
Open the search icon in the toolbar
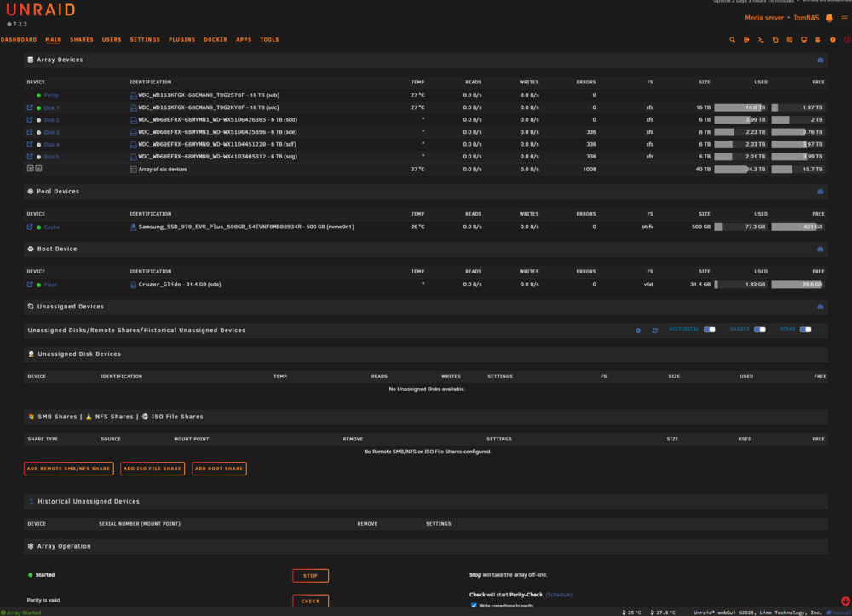732,40
